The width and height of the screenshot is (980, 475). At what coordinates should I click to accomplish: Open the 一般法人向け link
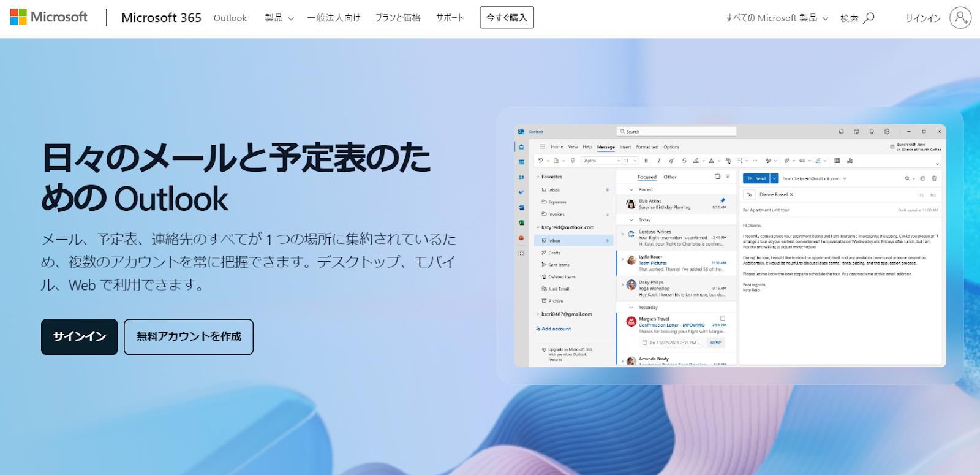334,18
